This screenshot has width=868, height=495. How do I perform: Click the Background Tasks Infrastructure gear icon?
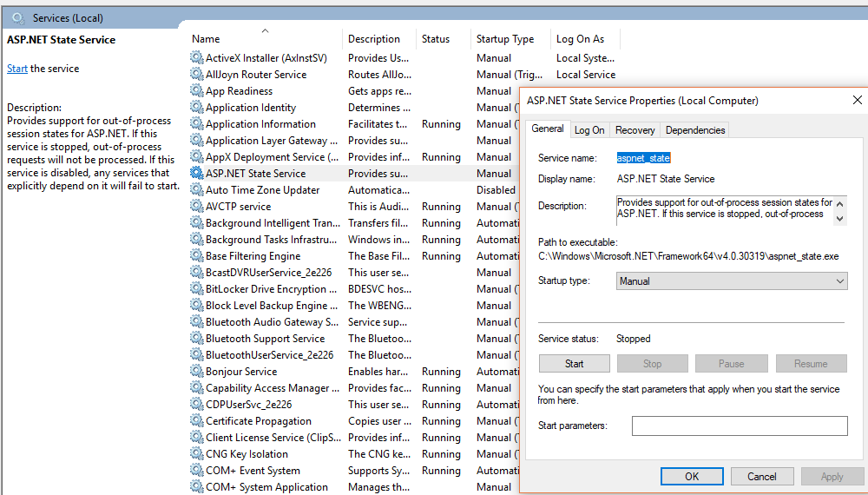(196, 239)
